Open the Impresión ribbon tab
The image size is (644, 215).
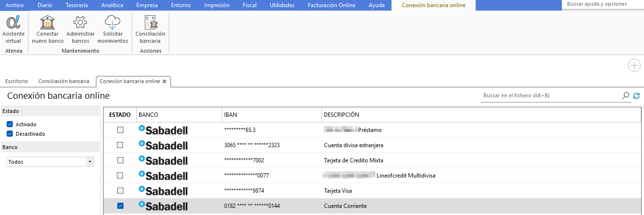coord(217,5)
